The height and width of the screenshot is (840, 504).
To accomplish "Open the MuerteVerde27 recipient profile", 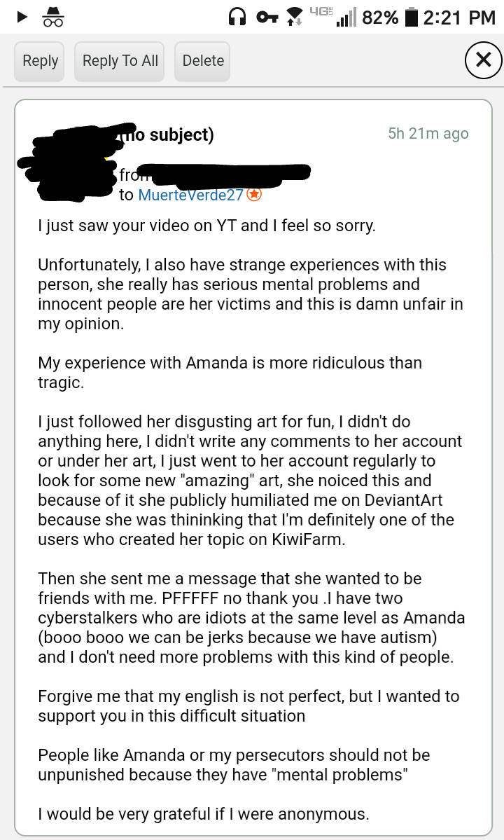I will point(192,195).
